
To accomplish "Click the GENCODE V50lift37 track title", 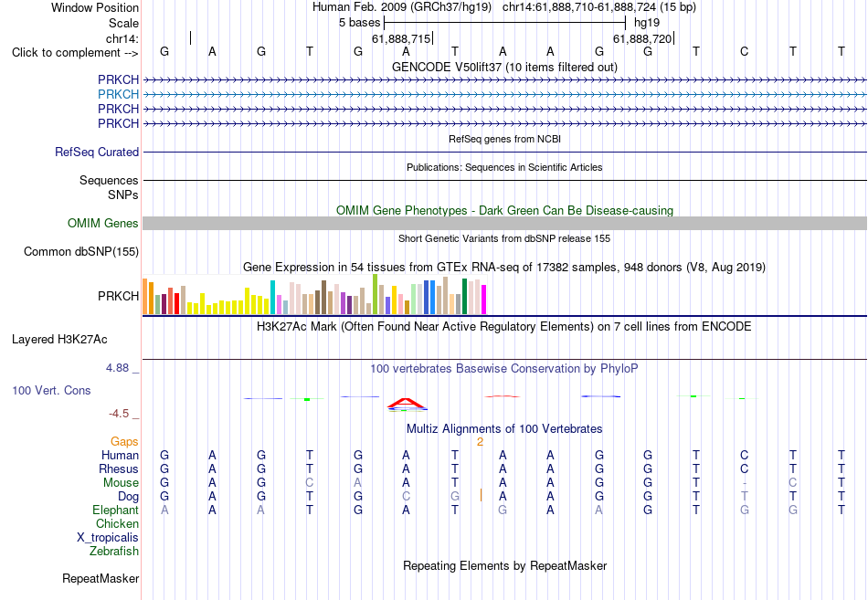I will pyautogui.click(x=504, y=67).
